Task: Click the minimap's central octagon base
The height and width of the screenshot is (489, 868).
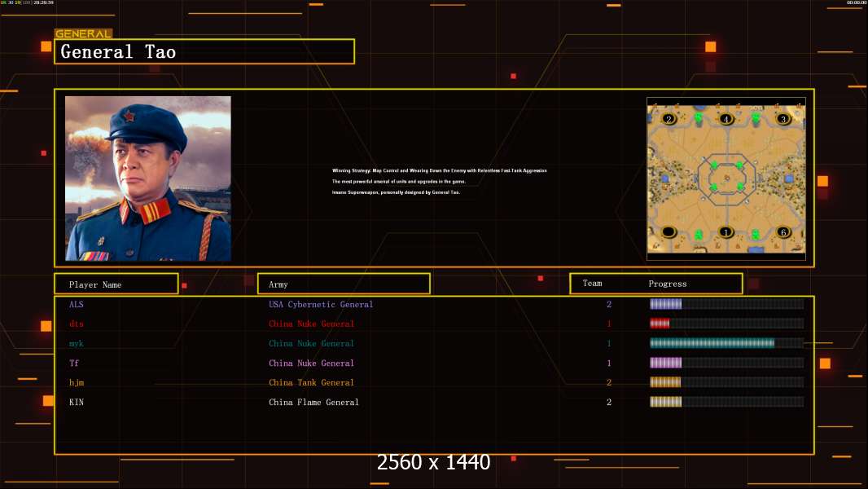Action: pos(726,178)
